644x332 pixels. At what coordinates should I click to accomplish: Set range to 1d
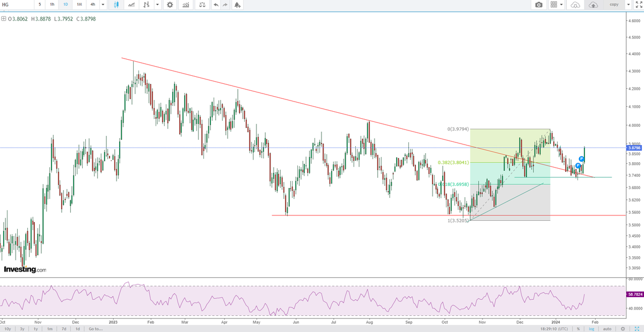(78, 328)
